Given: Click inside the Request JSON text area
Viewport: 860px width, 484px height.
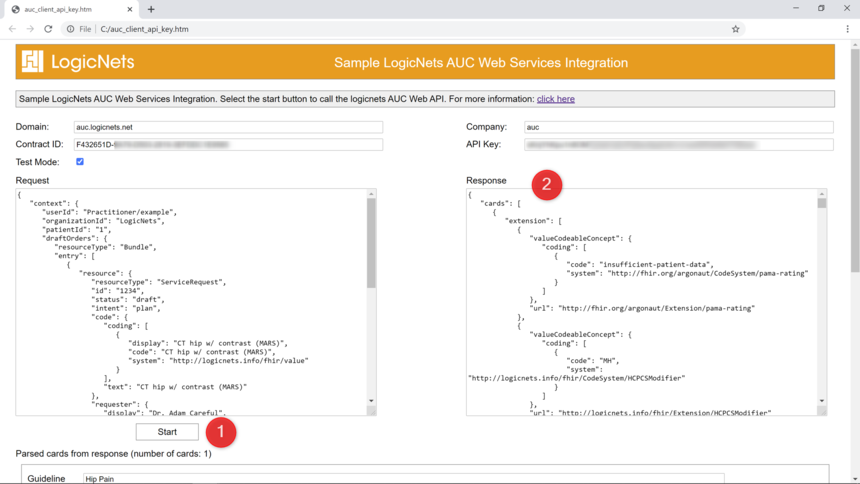Looking at the screenshot, I should (191, 302).
